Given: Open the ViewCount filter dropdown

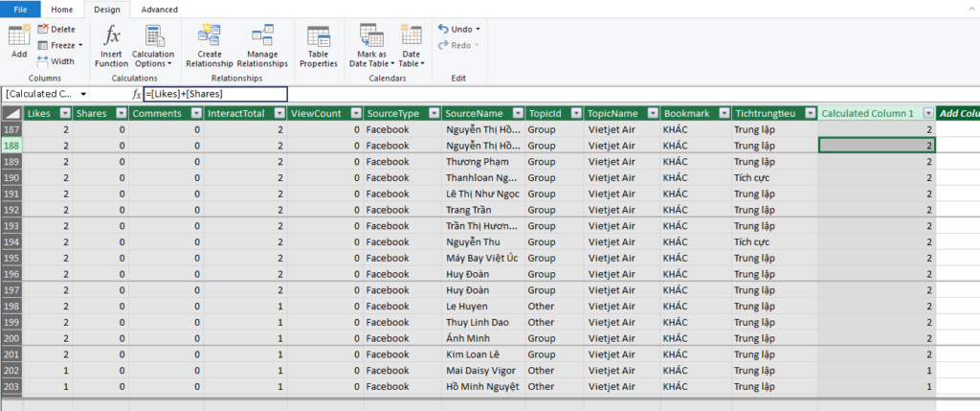Looking at the screenshot, I should (x=356, y=113).
